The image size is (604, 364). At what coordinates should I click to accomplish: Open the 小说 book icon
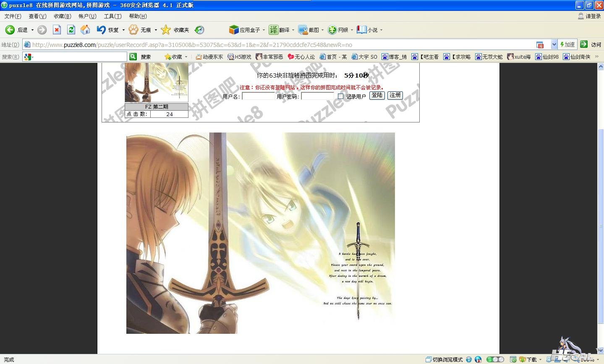tap(361, 30)
